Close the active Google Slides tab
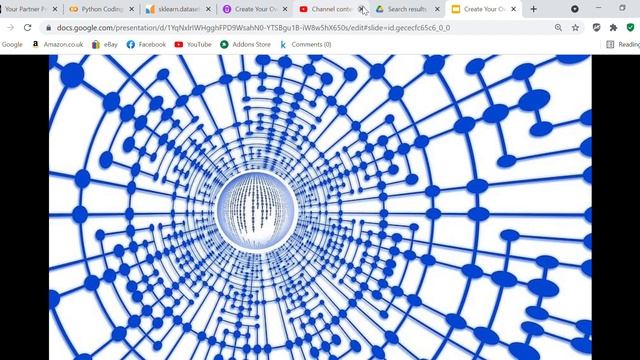This screenshot has width=640, height=360. [513, 9]
